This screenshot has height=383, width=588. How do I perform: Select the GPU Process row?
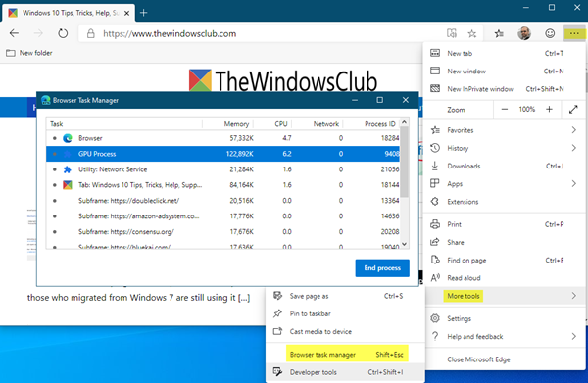222,154
